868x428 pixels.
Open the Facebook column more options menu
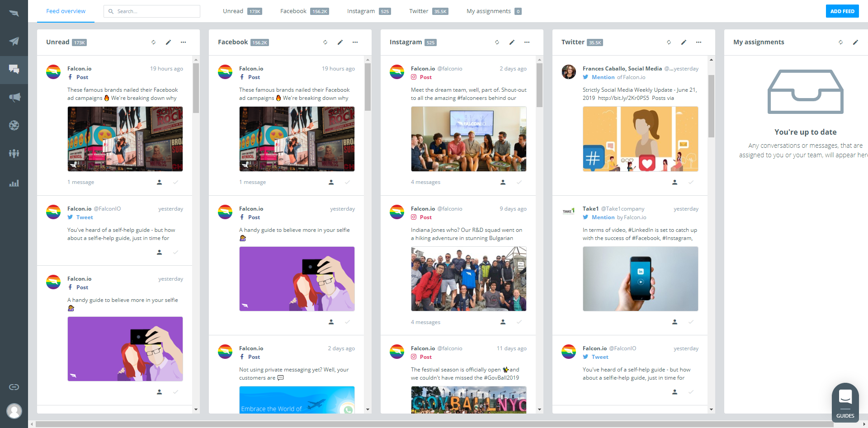355,42
